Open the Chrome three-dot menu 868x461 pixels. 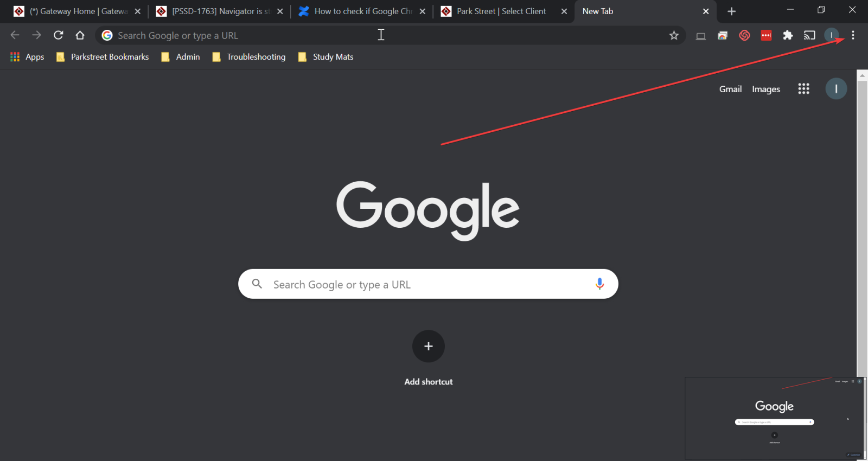[x=853, y=35]
